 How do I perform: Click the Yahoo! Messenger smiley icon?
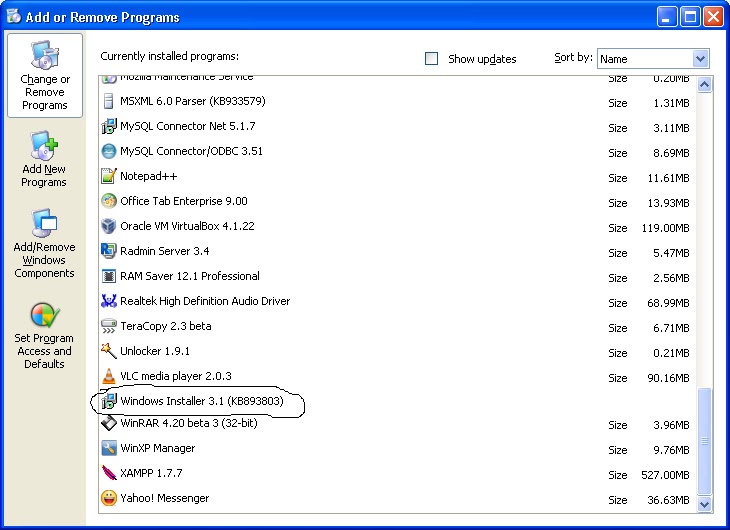(x=108, y=498)
